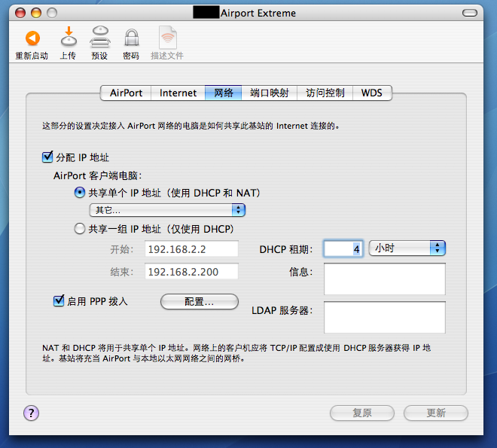The image size is (497, 448).
Task: Open the 小时 lease unit dropdown
Action: (407, 248)
